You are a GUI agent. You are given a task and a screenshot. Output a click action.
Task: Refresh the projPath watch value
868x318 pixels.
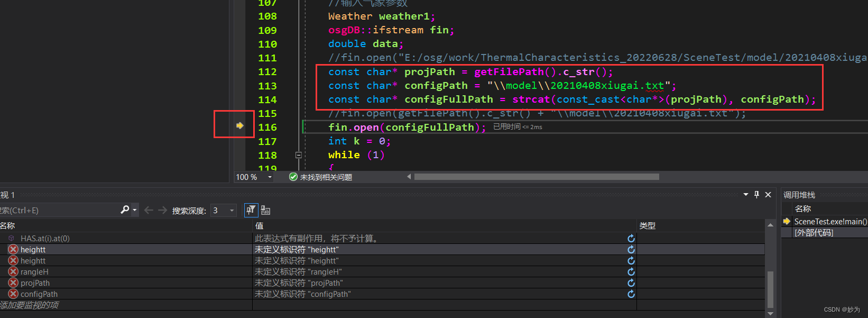point(631,283)
